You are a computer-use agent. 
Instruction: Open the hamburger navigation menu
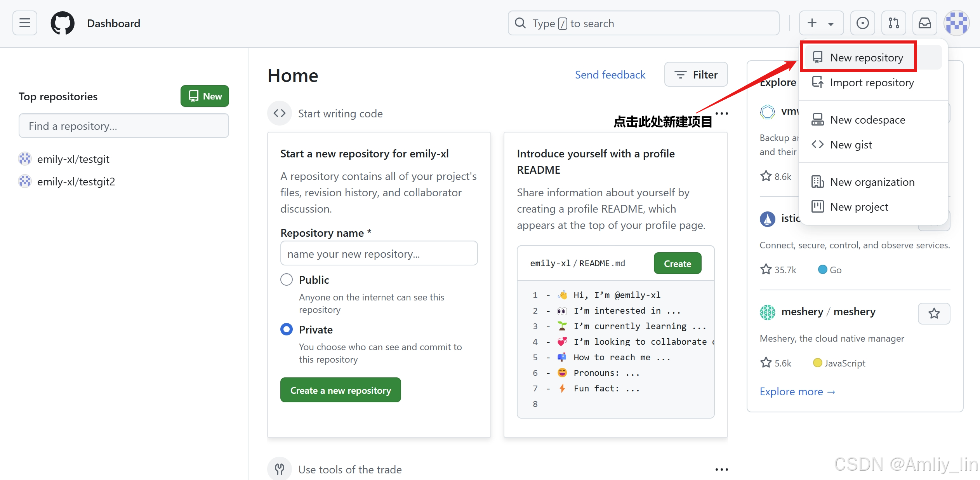coord(25,23)
